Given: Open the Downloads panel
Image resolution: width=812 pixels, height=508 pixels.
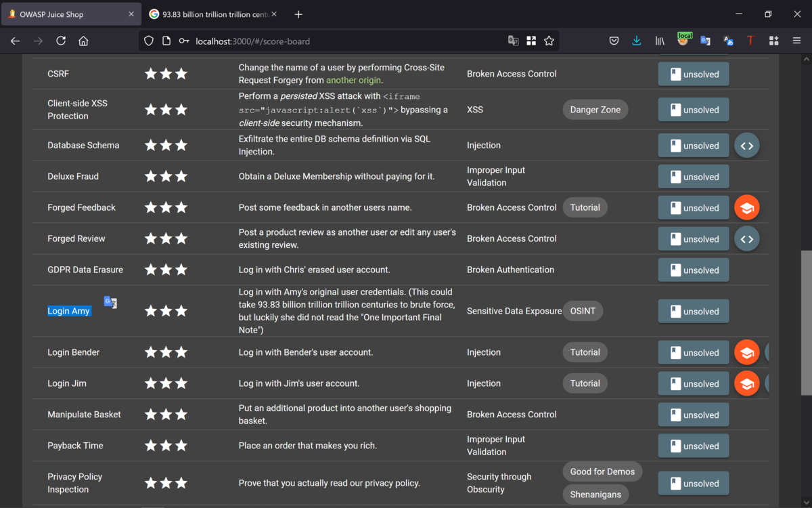Looking at the screenshot, I should point(637,41).
